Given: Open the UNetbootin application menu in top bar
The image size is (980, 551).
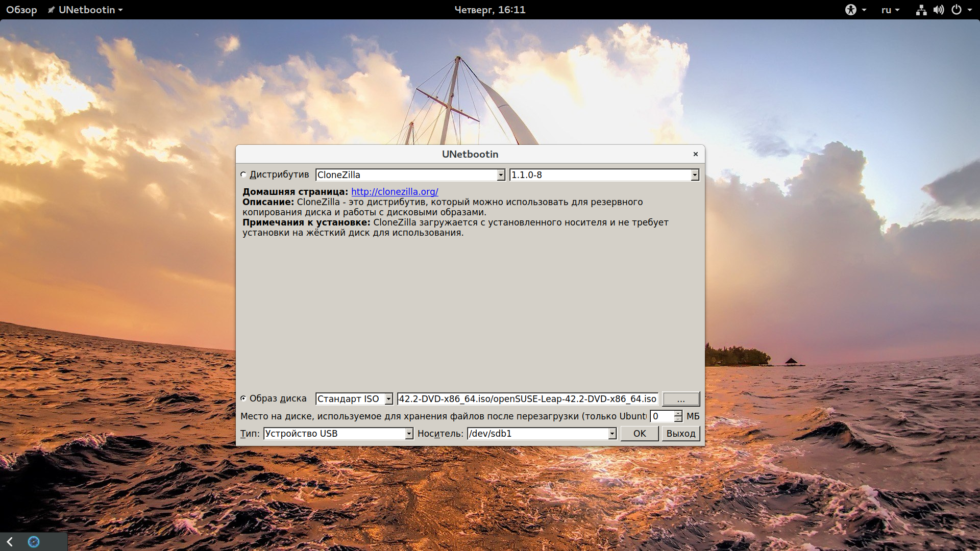Looking at the screenshot, I should (85, 10).
